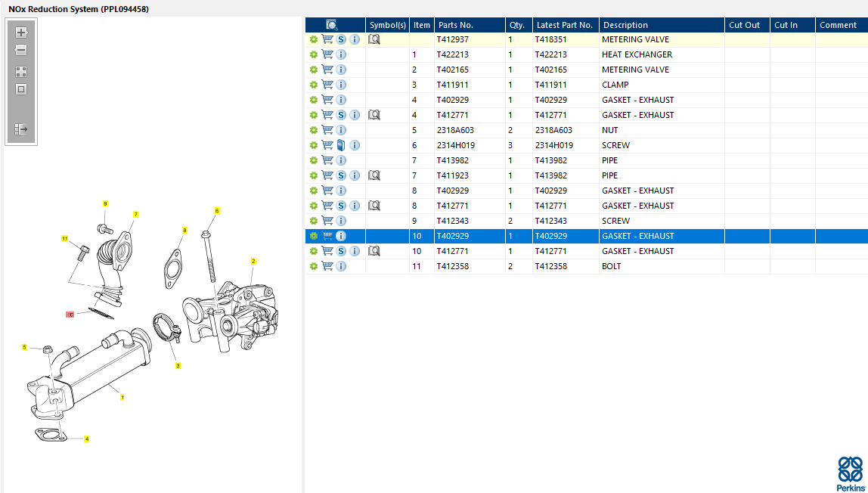Screen dimensions: 868x493
Task: Click green gear icon for NUT 2318A603
Action: [x=313, y=130]
